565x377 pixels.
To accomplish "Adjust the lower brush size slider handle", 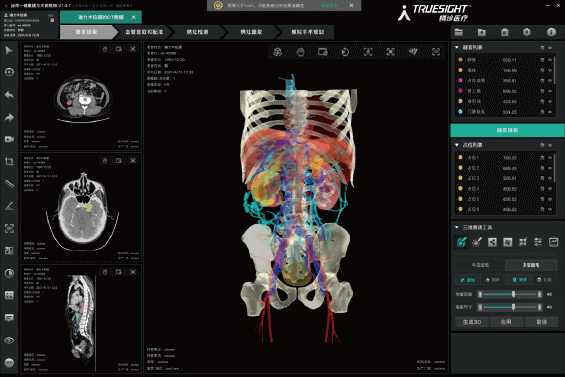I will [513, 307].
